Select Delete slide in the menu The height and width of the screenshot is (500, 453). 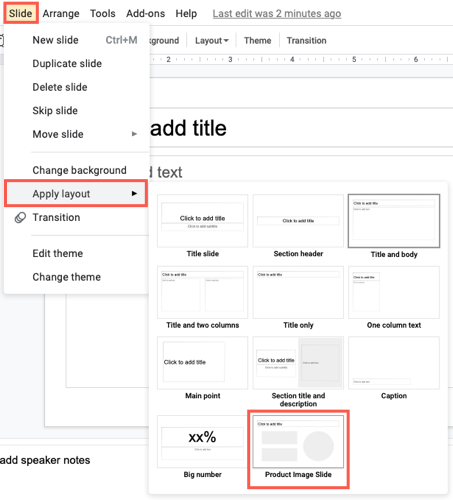point(77,87)
